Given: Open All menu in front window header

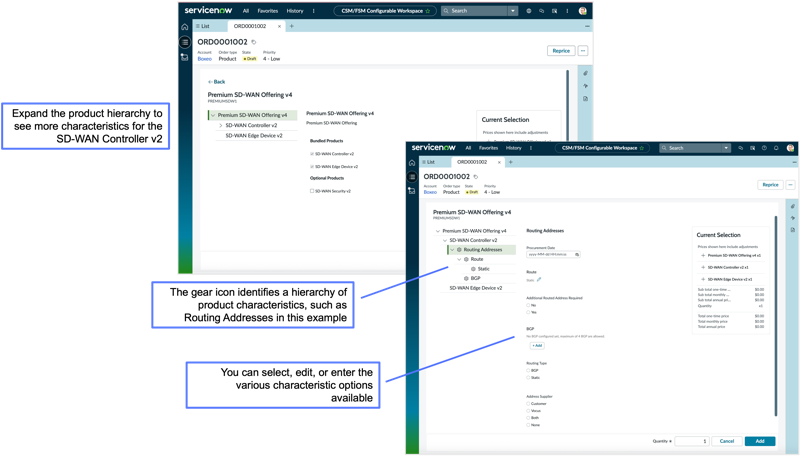Looking at the screenshot, I should click(x=468, y=148).
